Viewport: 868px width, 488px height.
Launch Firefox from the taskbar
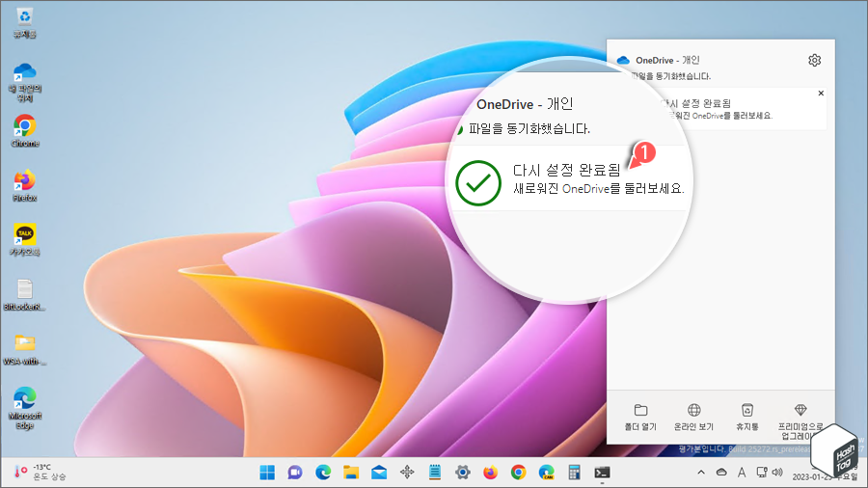click(x=491, y=473)
